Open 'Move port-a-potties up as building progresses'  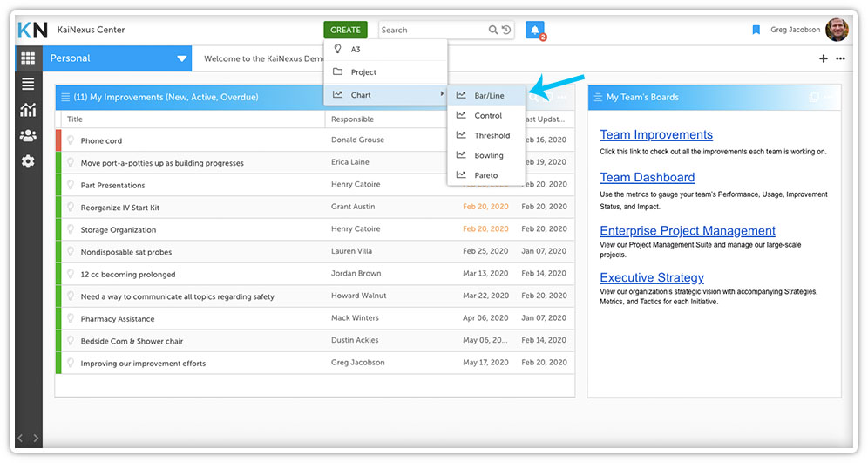tap(162, 163)
